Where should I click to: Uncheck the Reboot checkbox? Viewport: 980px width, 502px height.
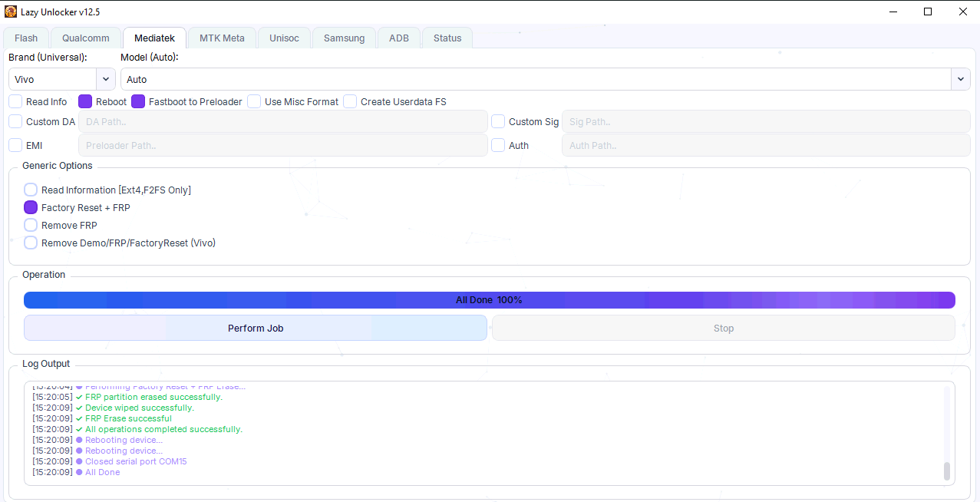[85, 101]
